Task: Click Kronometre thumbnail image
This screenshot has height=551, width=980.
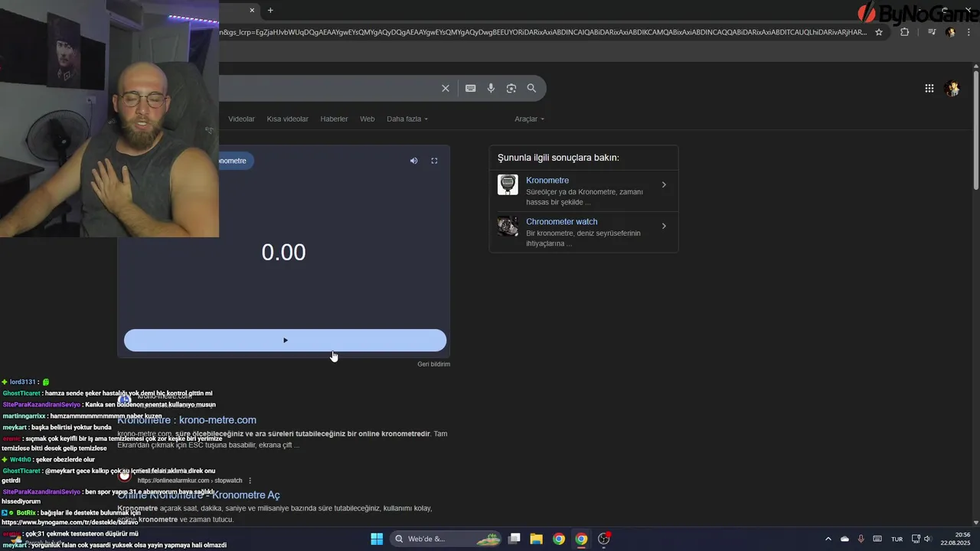Action: coord(508,184)
